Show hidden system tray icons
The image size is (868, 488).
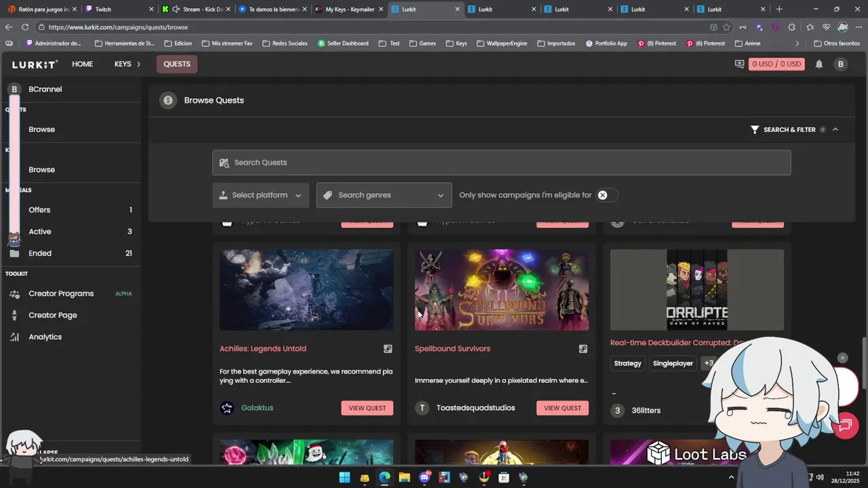(x=731, y=477)
